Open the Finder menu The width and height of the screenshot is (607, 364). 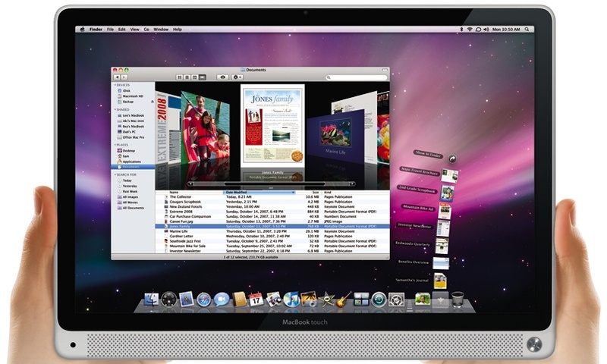click(x=96, y=30)
